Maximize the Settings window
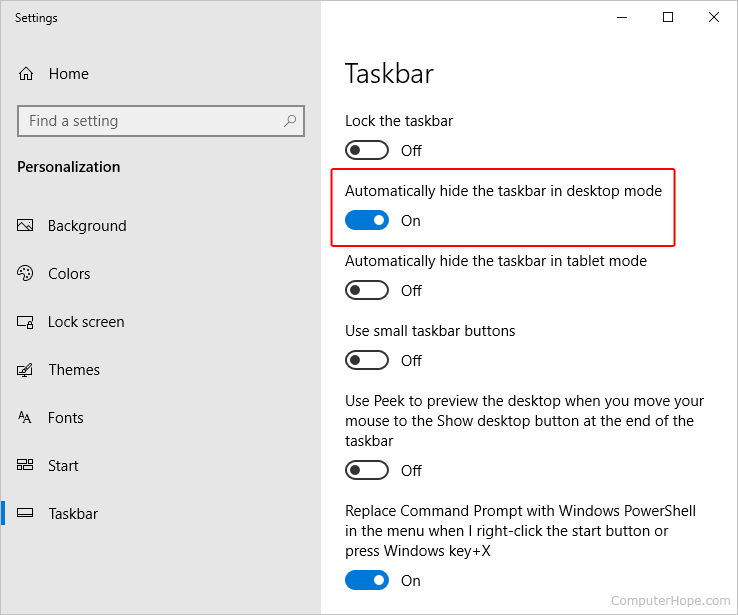Viewport: 738px width, 615px height. click(667, 17)
